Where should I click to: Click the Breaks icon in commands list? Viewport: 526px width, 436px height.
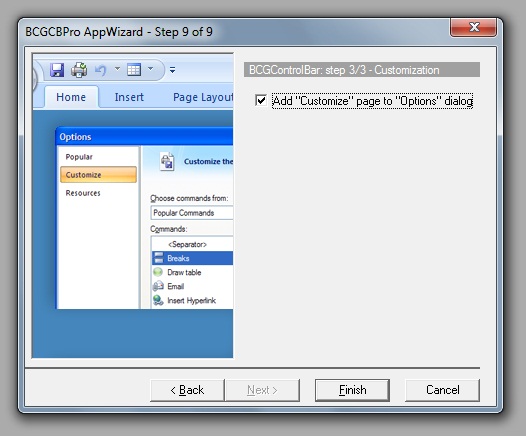click(x=158, y=258)
